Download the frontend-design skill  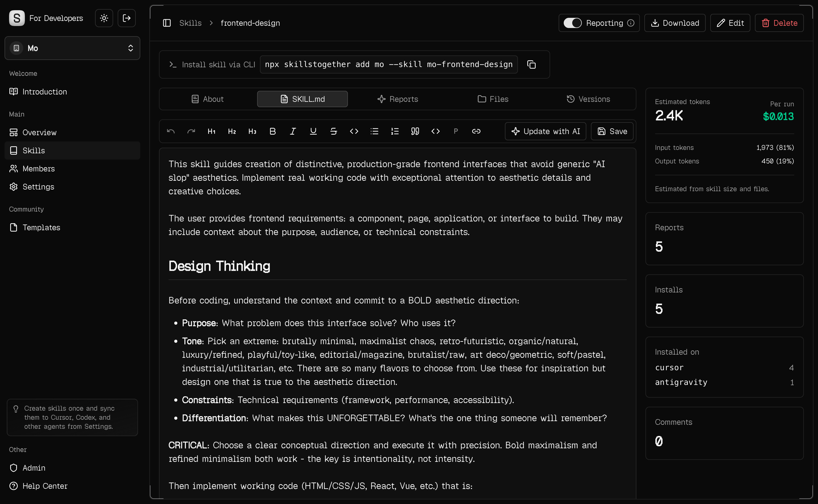point(674,23)
